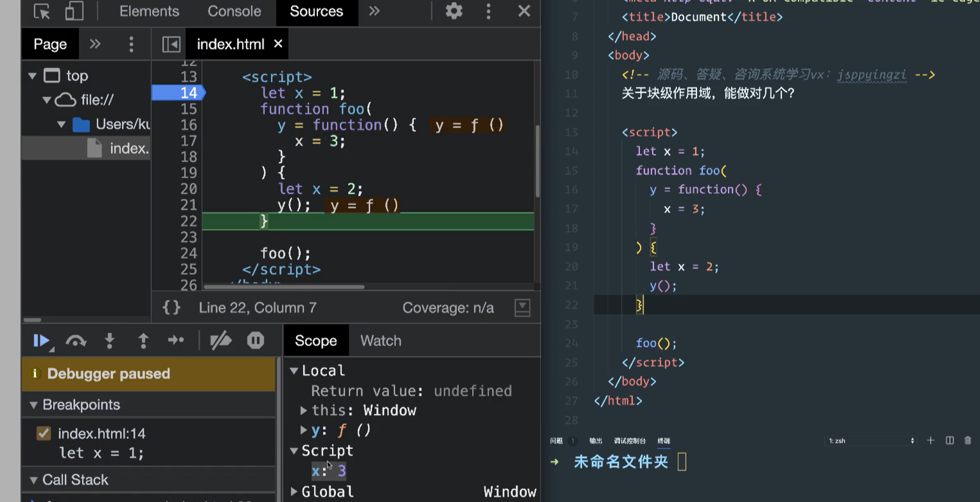Create a new terminal with plus icon
980x502 pixels.
[931, 440]
